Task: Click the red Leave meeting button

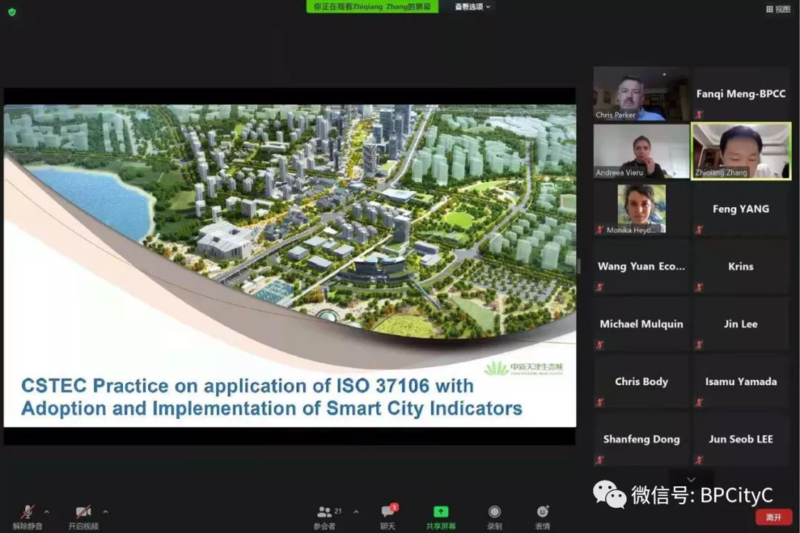Action: (773, 517)
